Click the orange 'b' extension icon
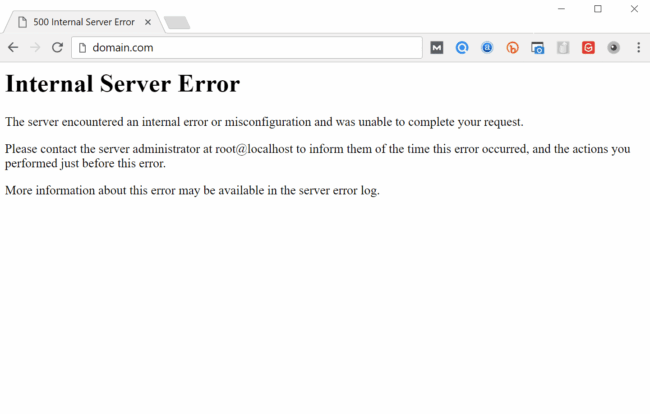The image size is (650, 414). click(x=512, y=47)
